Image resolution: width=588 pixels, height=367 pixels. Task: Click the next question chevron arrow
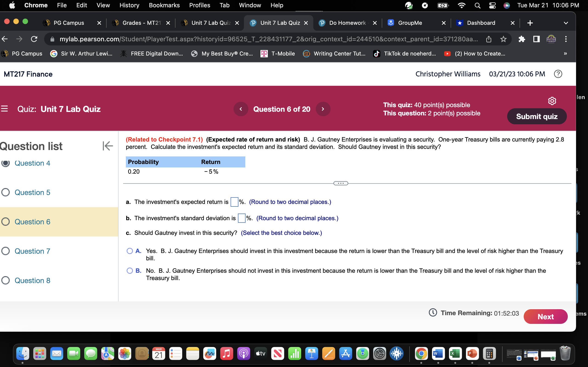(323, 109)
